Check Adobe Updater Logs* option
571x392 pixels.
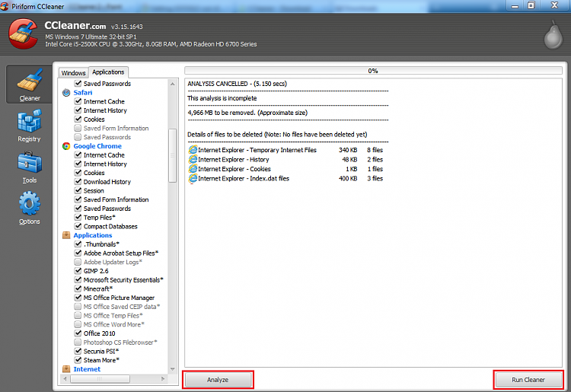tap(78, 262)
